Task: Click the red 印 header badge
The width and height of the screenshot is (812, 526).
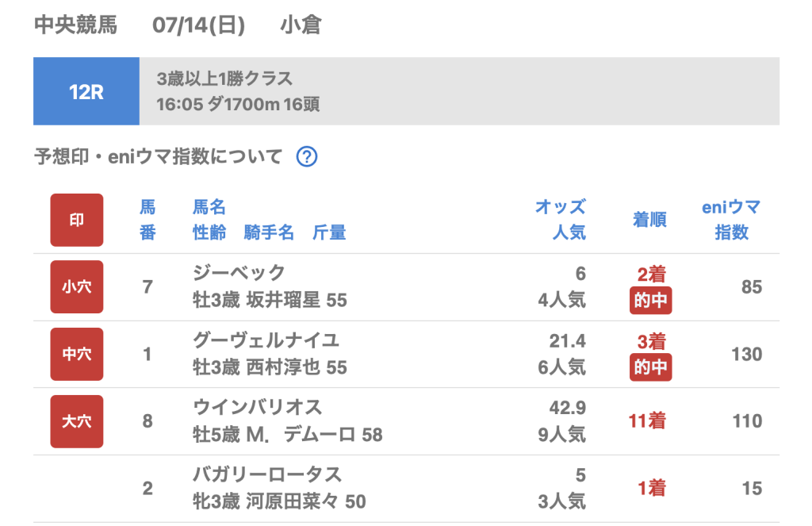Action: point(77,220)
